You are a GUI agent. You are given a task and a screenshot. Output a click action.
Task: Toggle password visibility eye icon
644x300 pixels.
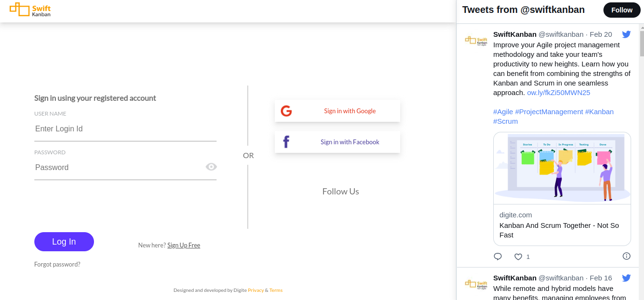tap(211, 167)
